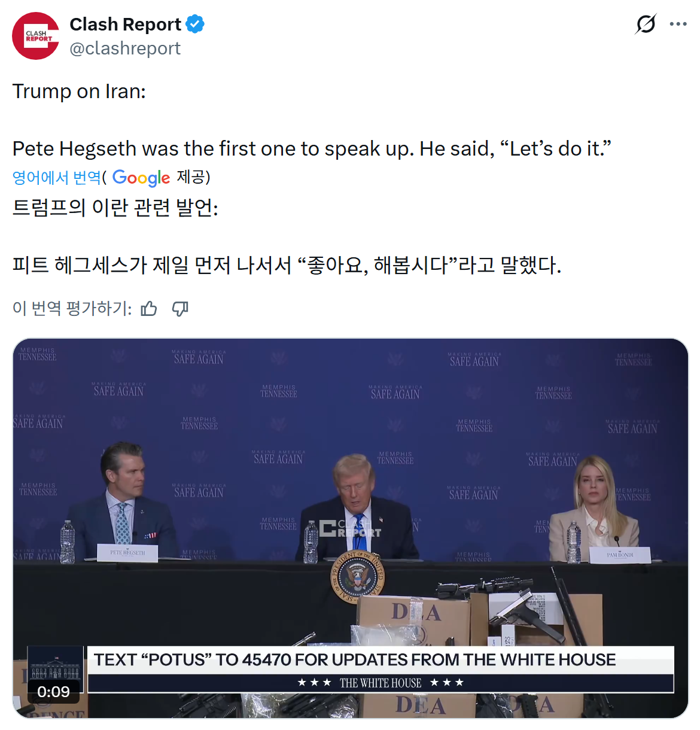Viewport: 700px width, 730px height.
Task: Click the Pam Bondi name placard
Action: [x=620, y=555]
